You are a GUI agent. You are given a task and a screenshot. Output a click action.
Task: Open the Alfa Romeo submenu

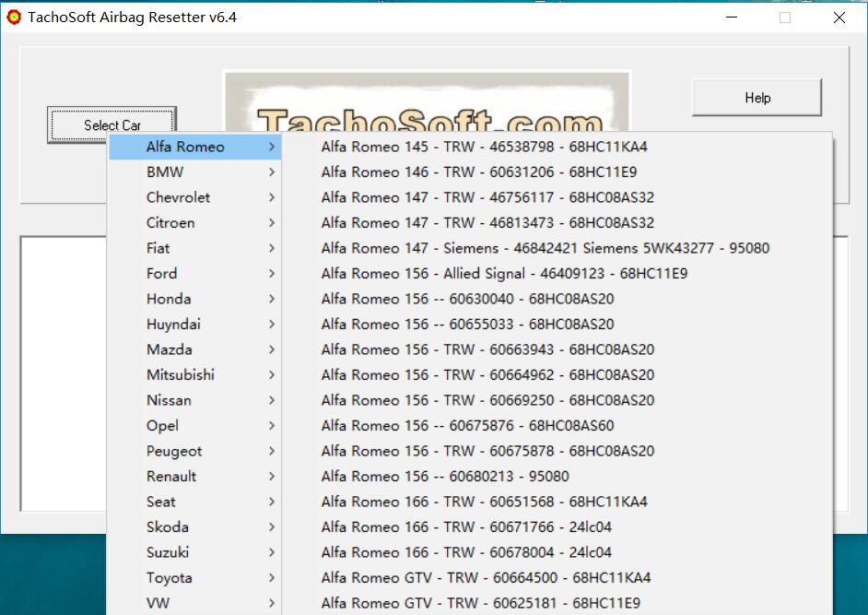[194, 147]
